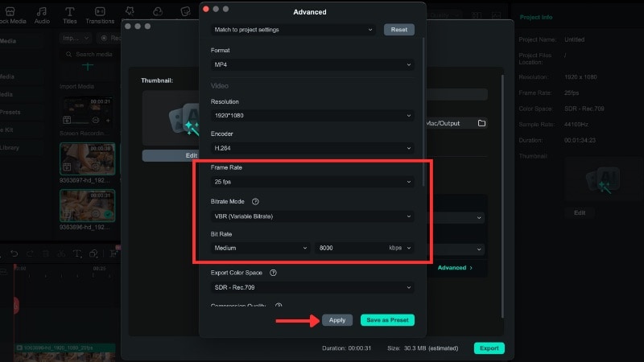Click the Delete trash icon in timeline toolbar

tap(46, 254)
